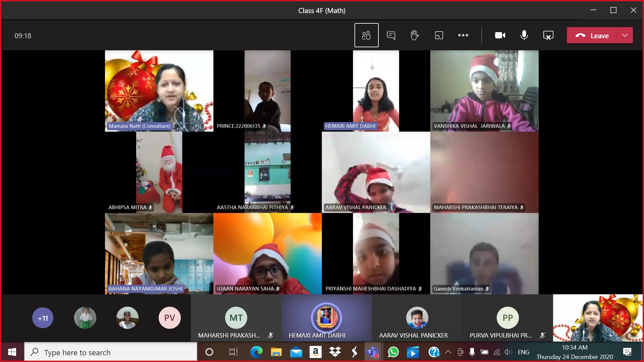The image size is (644, 362).
Task: Select AASTHA NARANBHAI PITHIYA video tile
Action: click(267, 172)
